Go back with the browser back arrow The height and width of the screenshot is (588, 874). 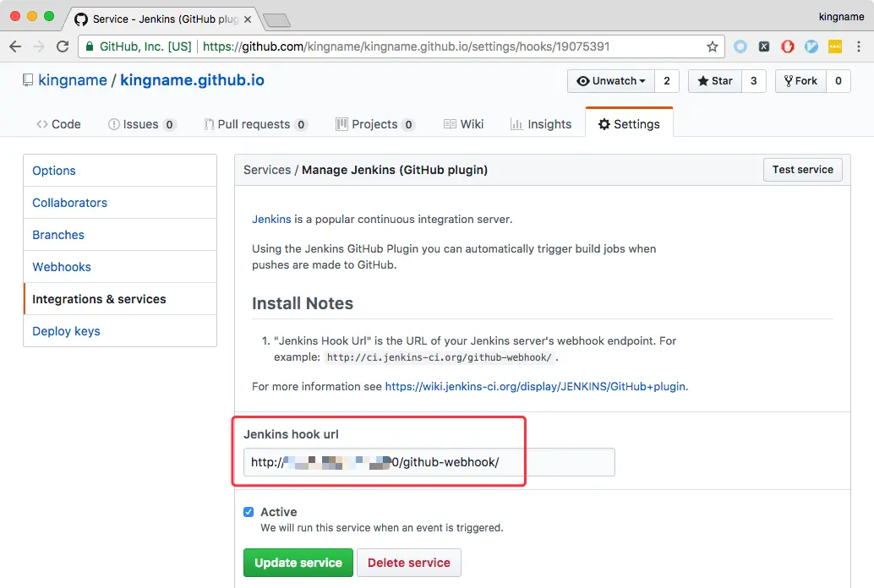click(15, 46)
